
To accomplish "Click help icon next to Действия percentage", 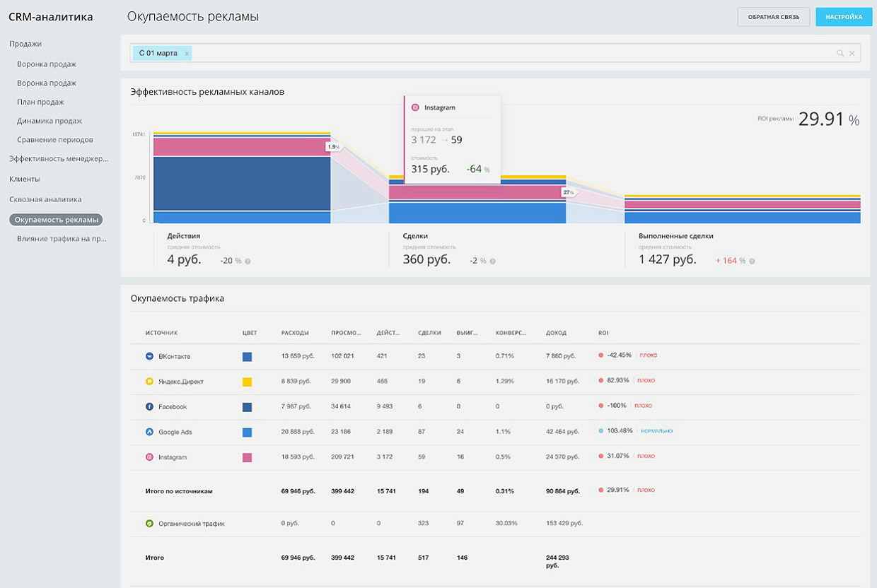I will (x=248, y=261).
